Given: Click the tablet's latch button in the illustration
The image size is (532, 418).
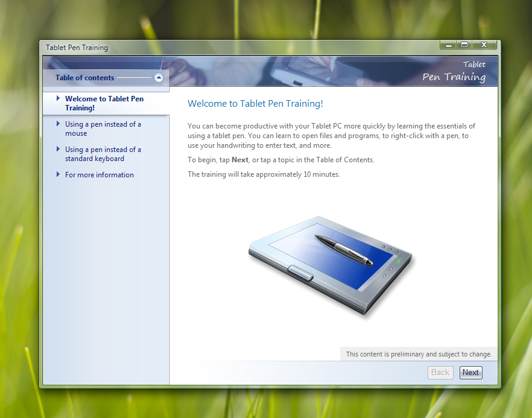Looking at the screenshot, I should [300, 272].
